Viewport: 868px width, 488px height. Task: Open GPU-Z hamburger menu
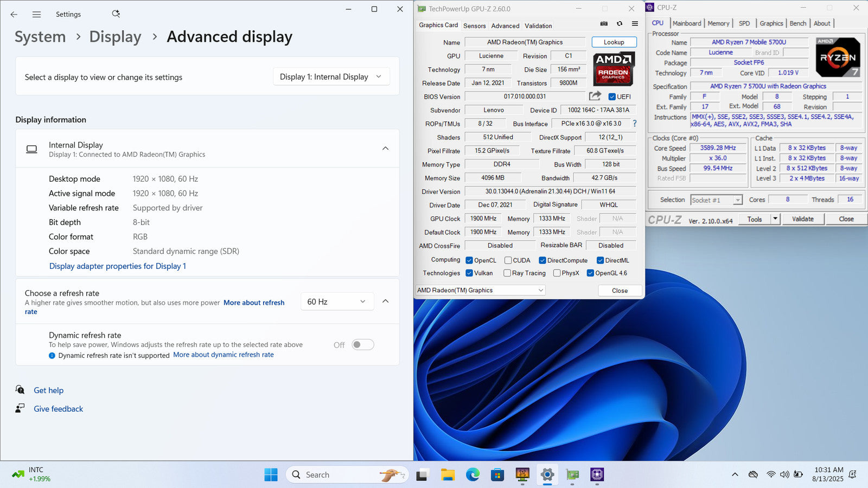(x=635, y=24)
